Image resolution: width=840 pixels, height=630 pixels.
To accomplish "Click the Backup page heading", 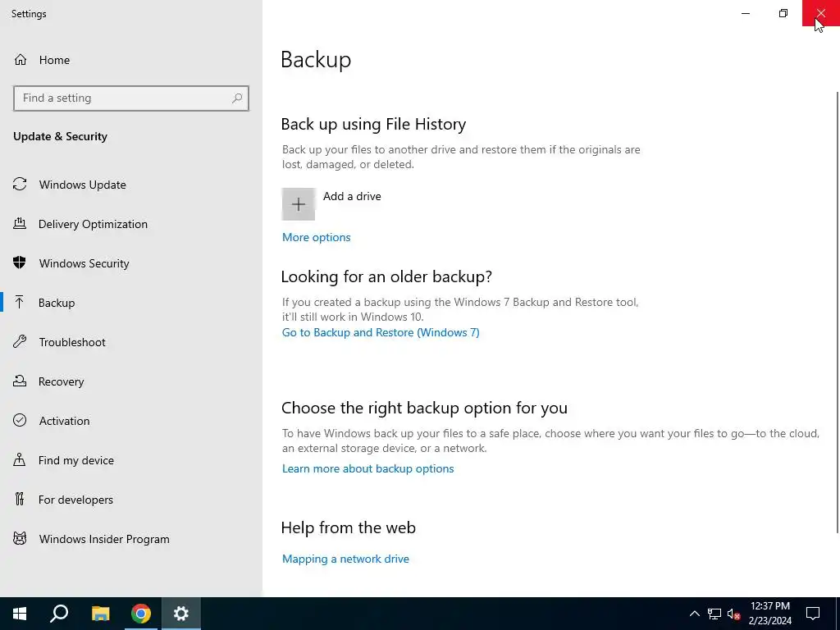I will coord(316,59).
